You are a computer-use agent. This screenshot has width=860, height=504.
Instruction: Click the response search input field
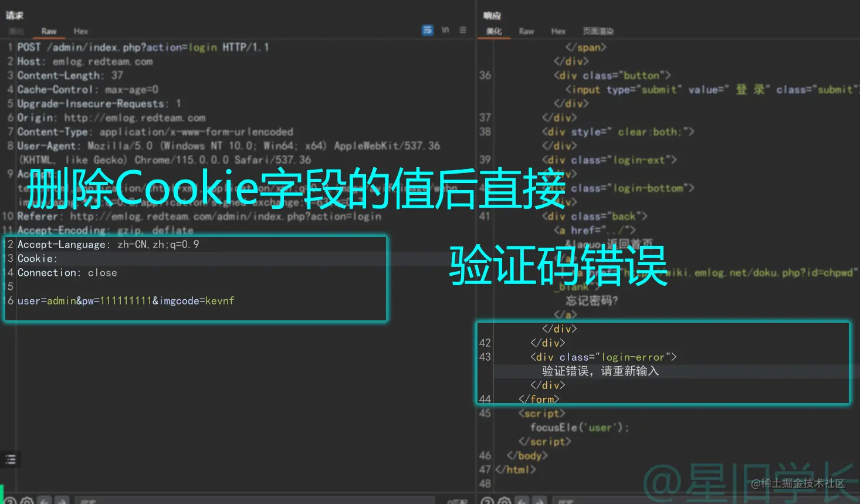pyautogui.click(x=704, y=500)
